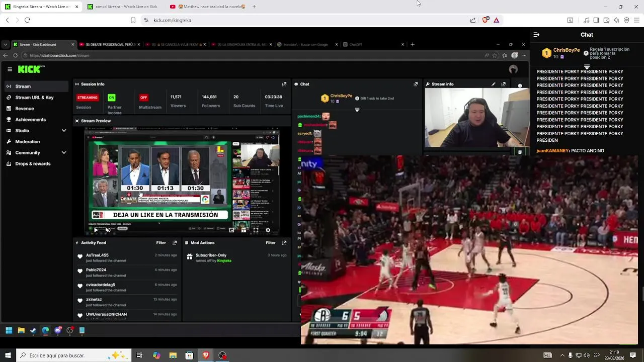644x362 pixels.
Task: Collapse the Kick chat panel arrow
Action: tap(536, 35)
